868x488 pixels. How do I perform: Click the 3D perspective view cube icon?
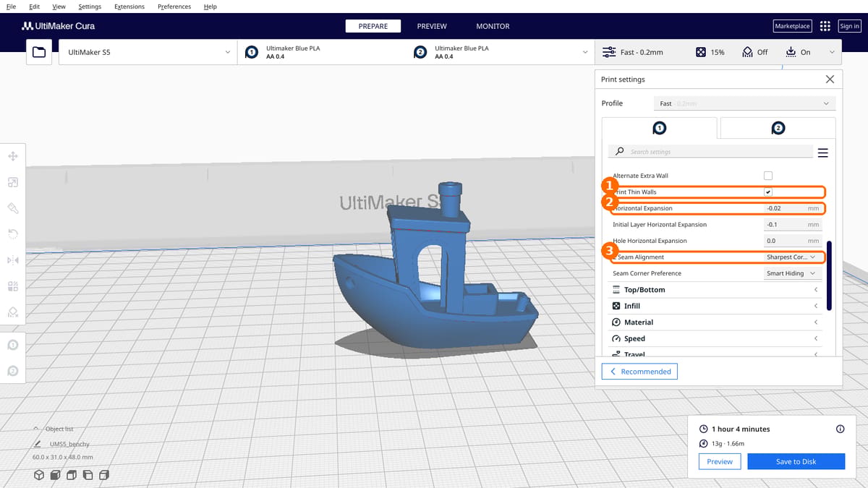click(x=39, y=475)
